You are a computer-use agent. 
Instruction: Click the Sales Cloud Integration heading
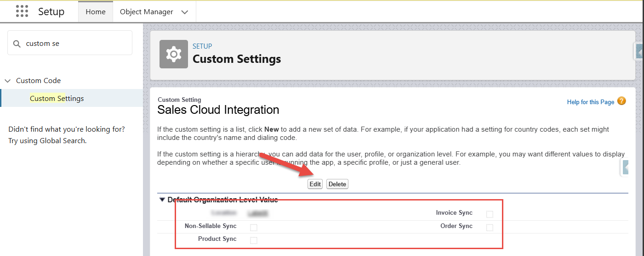pos(218,110)
